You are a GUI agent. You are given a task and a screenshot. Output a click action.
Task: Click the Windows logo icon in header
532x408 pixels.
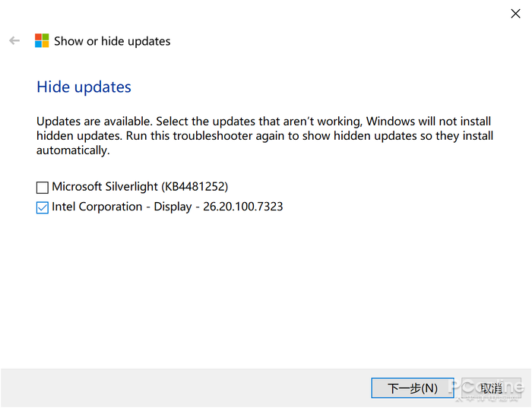coord(42,41)
